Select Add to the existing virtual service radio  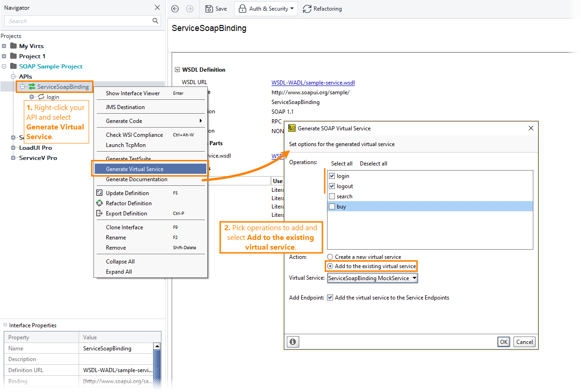pyautogui.click(x=330, y=266)
